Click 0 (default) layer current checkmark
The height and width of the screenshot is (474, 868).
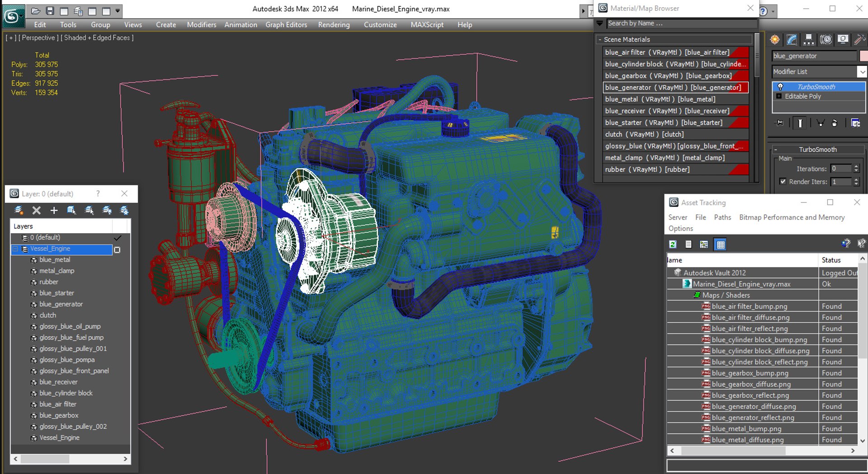point(118,238)
